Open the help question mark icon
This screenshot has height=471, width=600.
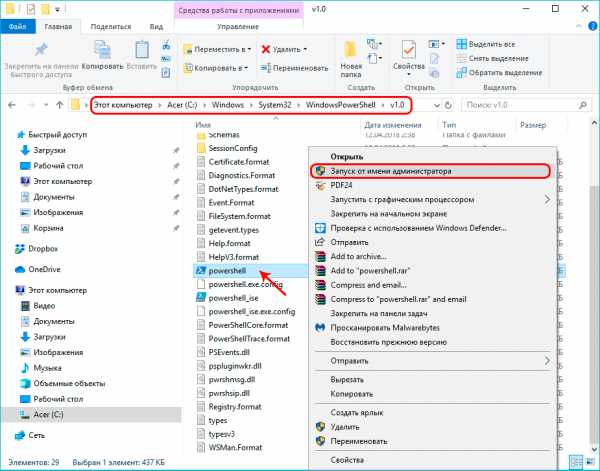coord(592,26)
